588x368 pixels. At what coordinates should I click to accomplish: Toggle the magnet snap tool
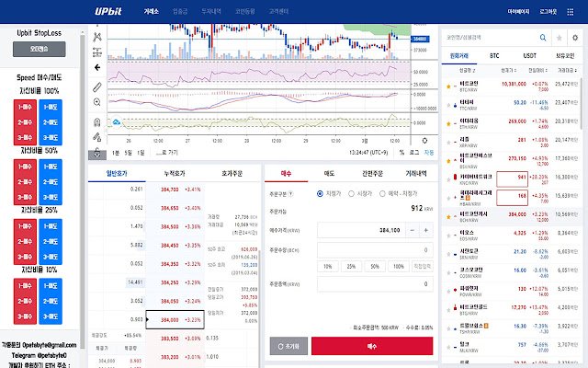[x=97, y=121]
